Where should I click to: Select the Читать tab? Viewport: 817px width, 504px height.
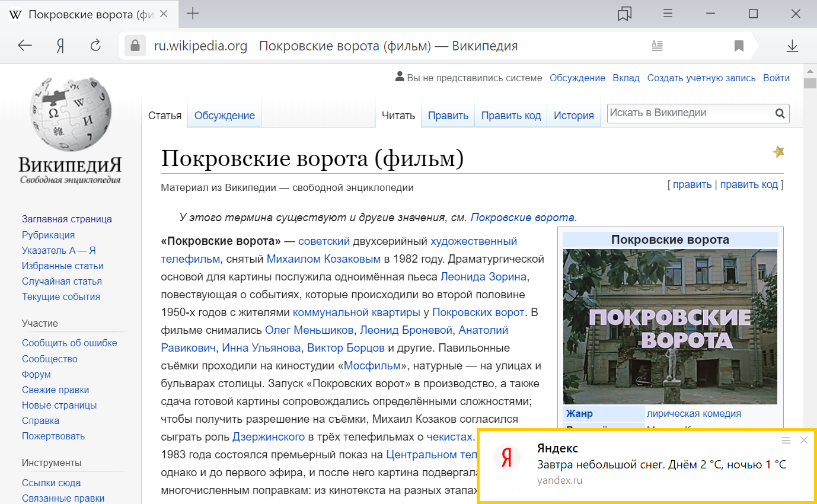point(398,116)
